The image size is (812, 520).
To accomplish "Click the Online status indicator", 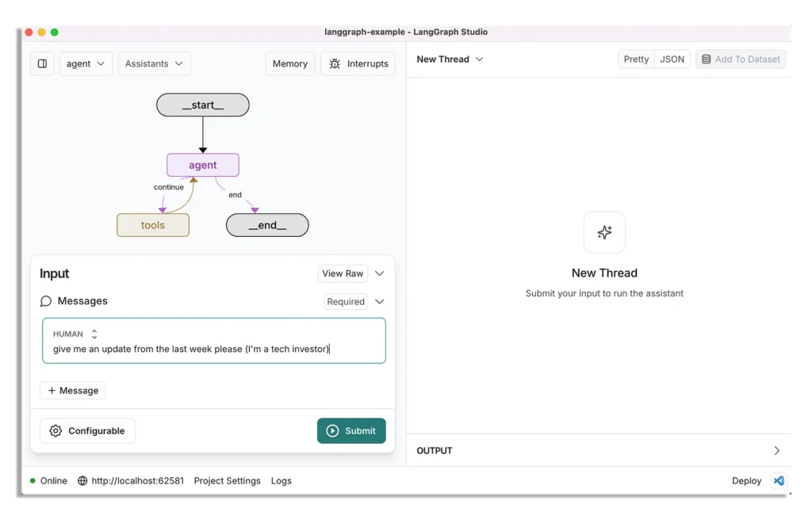I will (48, 480).
